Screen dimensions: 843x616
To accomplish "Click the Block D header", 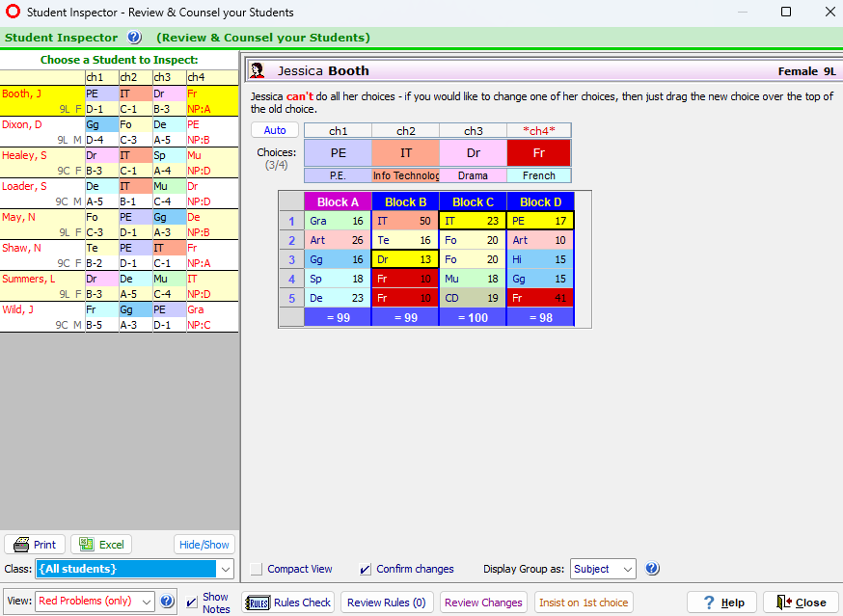I will coord(540,202).
